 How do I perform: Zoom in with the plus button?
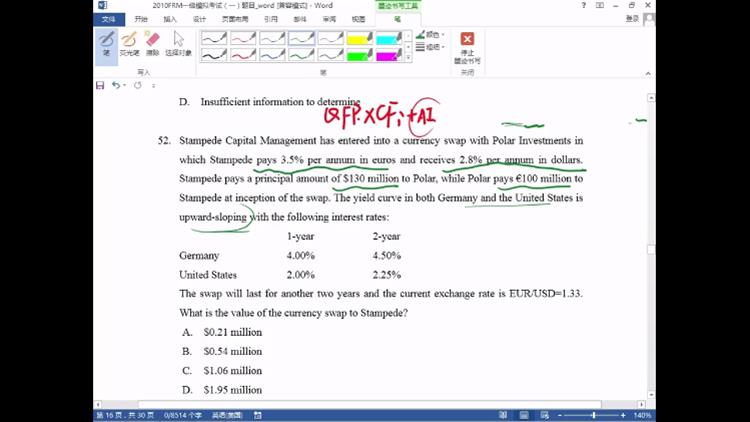623,415
